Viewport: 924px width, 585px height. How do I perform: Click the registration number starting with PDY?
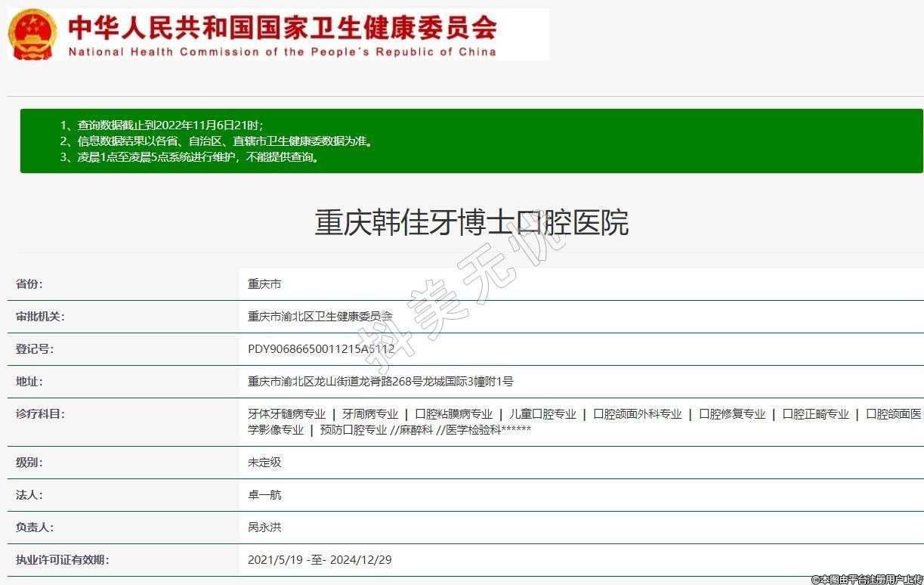(321, 349)
